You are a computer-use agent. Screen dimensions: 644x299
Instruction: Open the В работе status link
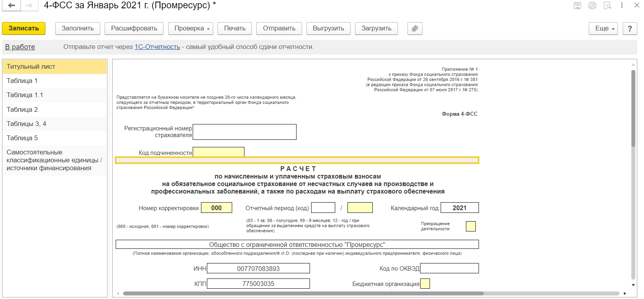(x=20, y=47)
